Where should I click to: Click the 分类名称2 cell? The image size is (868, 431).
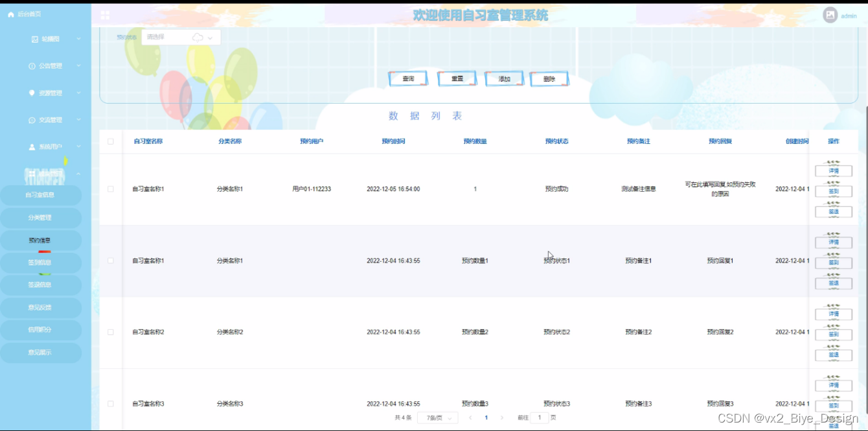(230, 332)
